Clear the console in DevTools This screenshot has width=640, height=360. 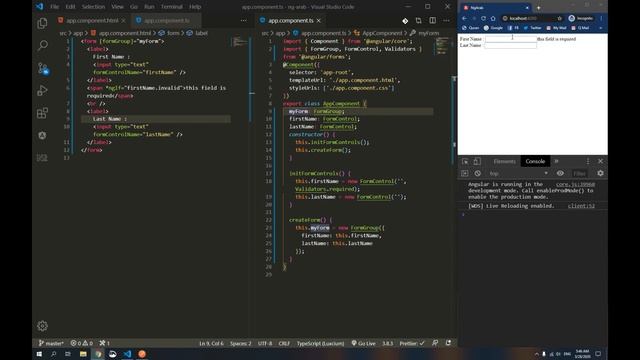coord(478,173)
